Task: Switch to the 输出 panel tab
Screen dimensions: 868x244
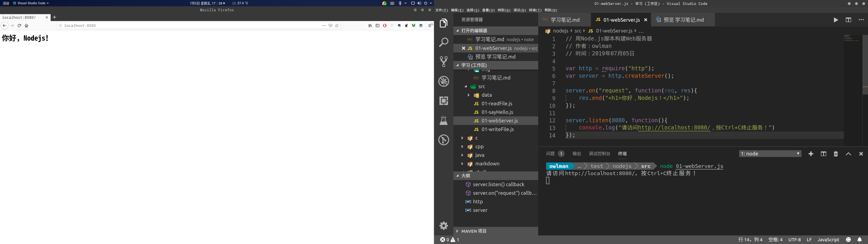Action: [x=577, y=154]
